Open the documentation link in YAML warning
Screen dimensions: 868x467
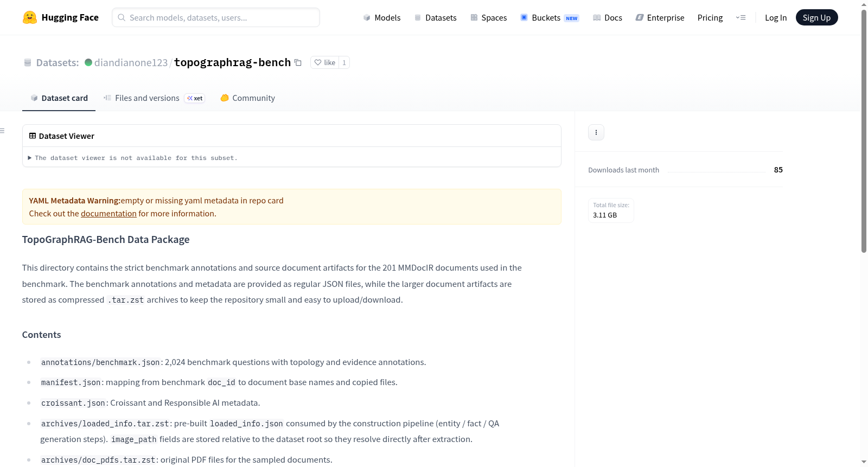pyautogui.click(x=108, y=214)
